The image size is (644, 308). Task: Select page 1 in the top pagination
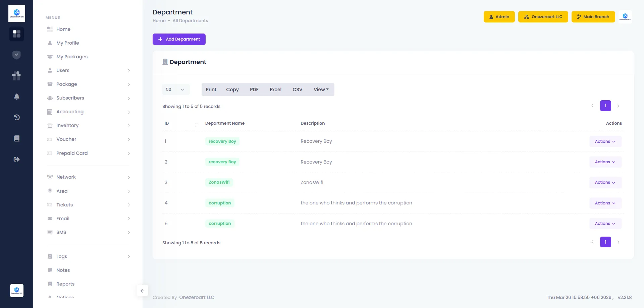point(605,106)
